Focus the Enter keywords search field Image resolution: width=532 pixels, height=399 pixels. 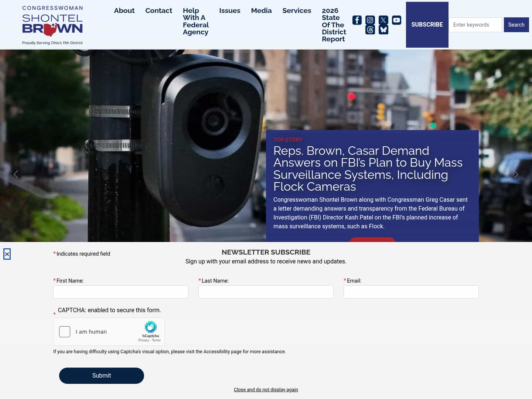(x=475, y=25)
